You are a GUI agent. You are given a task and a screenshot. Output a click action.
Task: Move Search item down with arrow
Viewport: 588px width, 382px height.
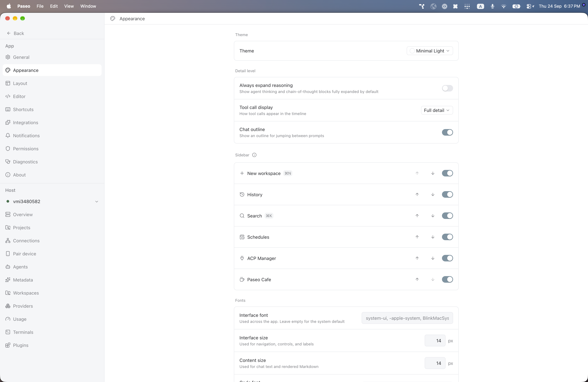click(433, 216)
